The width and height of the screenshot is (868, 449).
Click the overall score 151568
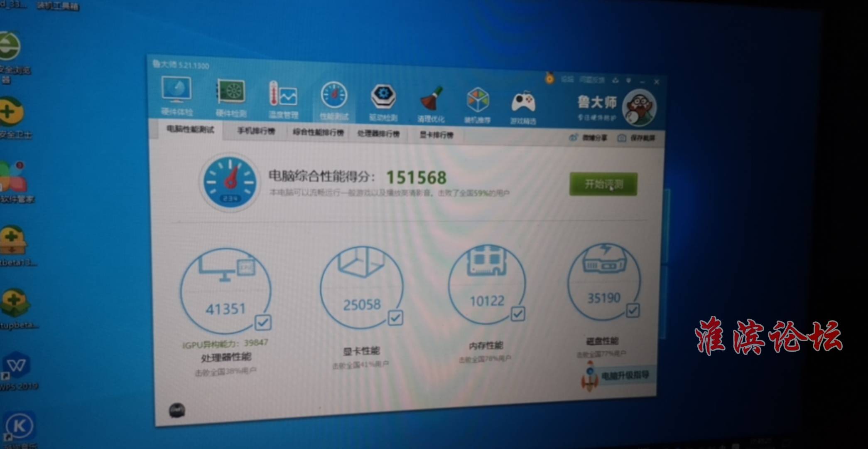click(x=417, y=178)
